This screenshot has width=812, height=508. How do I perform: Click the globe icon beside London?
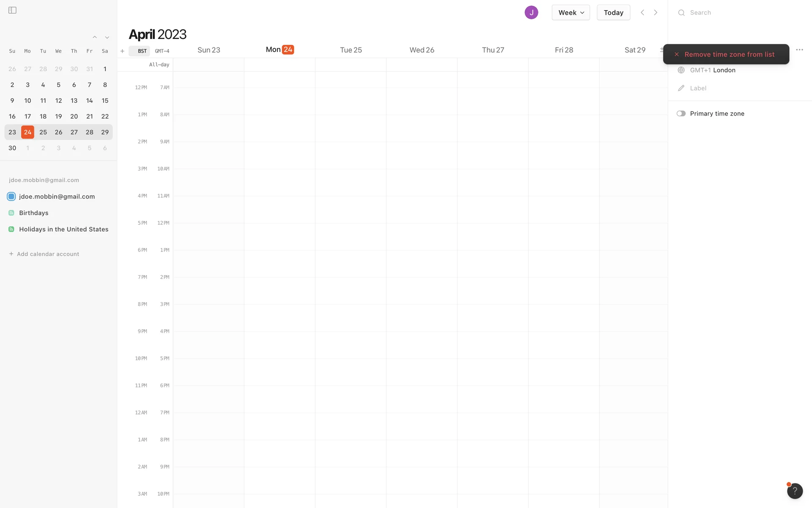681,70
